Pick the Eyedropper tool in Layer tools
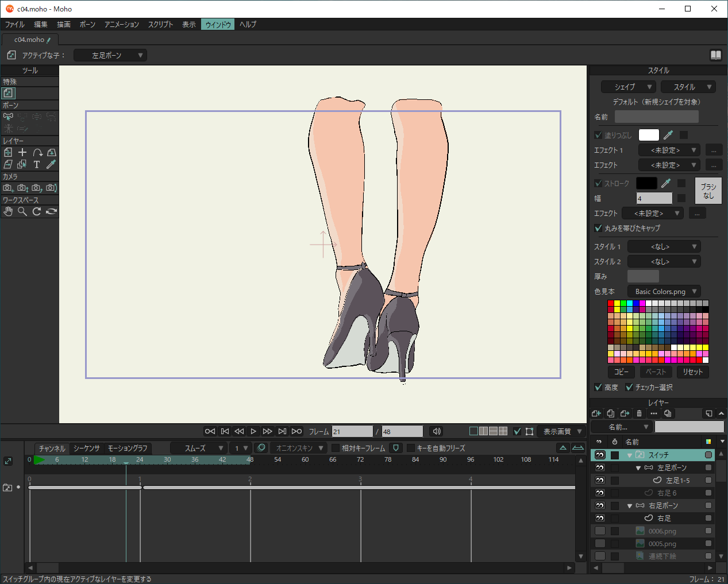Image resolution: width=728 pixels, height=584 pixels. tap(51, 164)
